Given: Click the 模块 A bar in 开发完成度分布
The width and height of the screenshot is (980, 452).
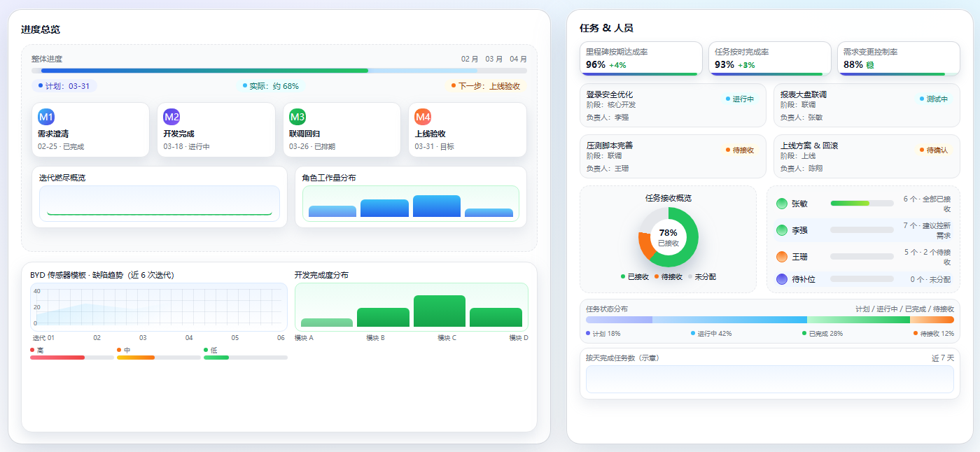Looking at the screenshot, I should pos(327,323).
